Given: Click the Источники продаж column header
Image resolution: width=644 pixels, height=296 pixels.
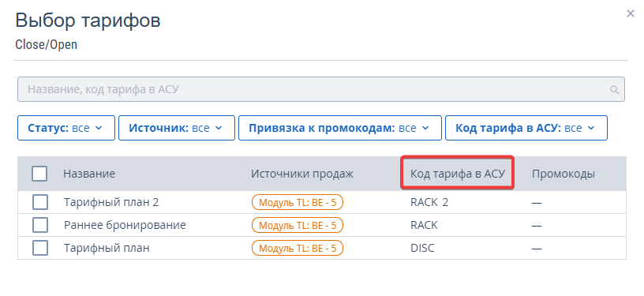Looking at the screenshot, I should 301,174.
